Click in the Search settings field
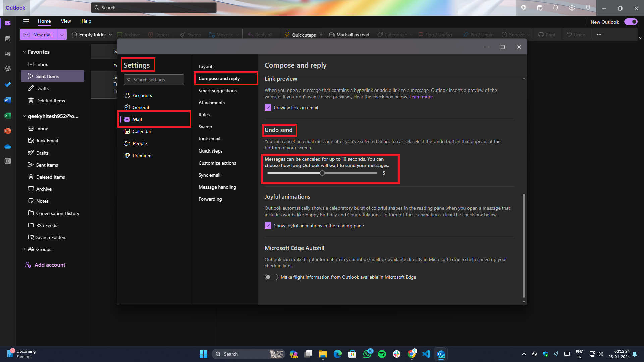 [154, 80]
